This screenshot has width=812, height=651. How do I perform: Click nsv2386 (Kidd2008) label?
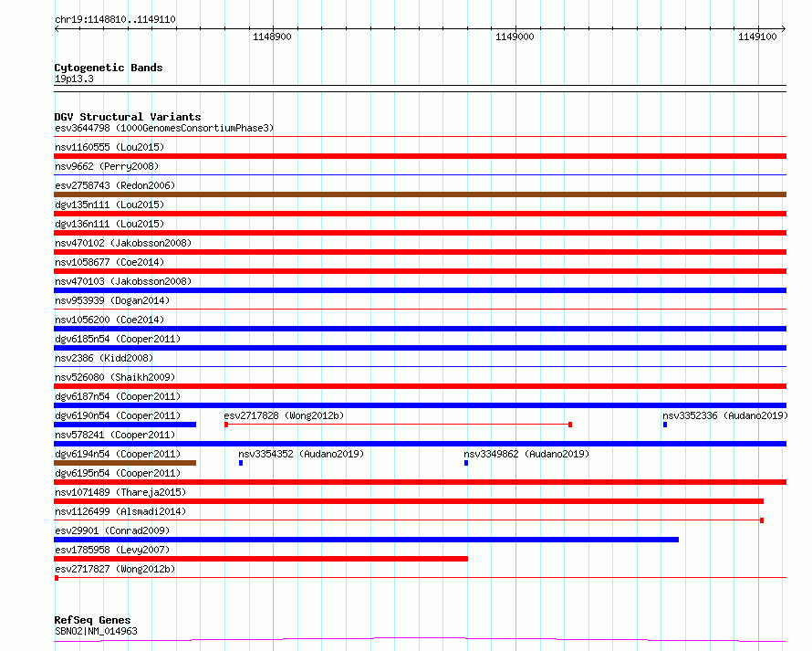[104, 358]
